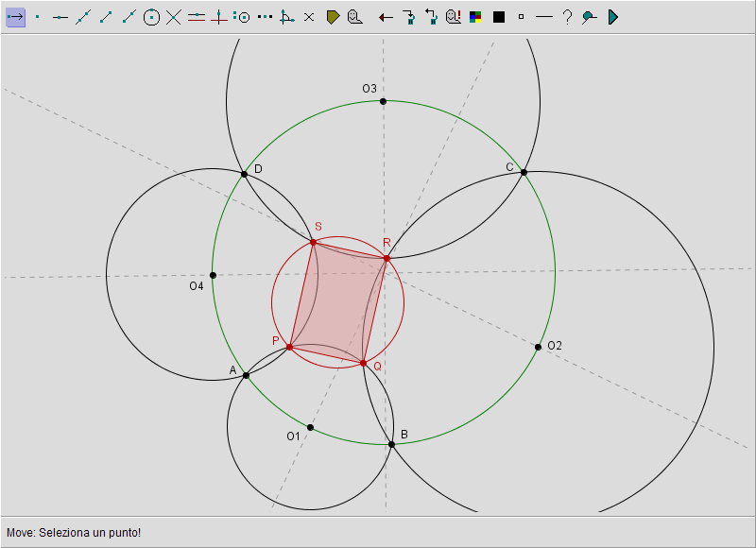Select black point D

click(245, 174)
